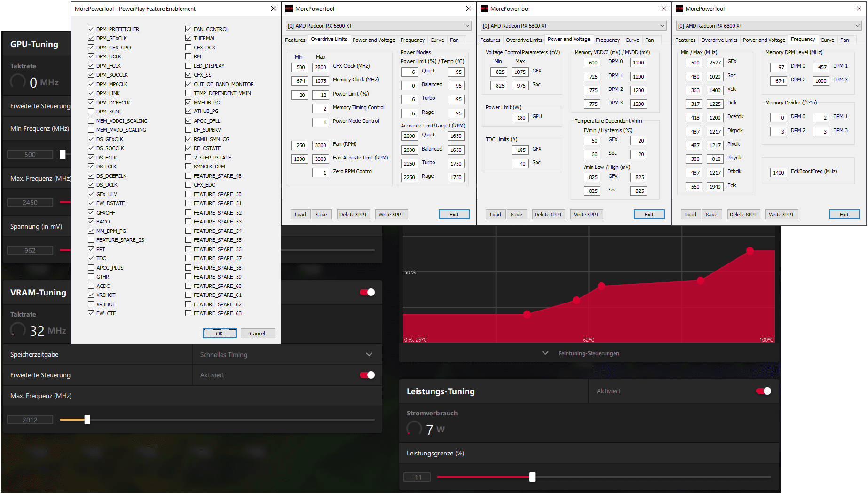Click Save in the Overdrive Limits window
868x494 pixels.
(321, 215)
